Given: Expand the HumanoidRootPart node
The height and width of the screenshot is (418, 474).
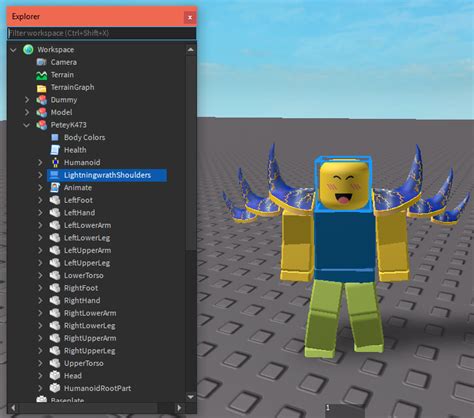Looking at the screenshot, I should point(40,388).
